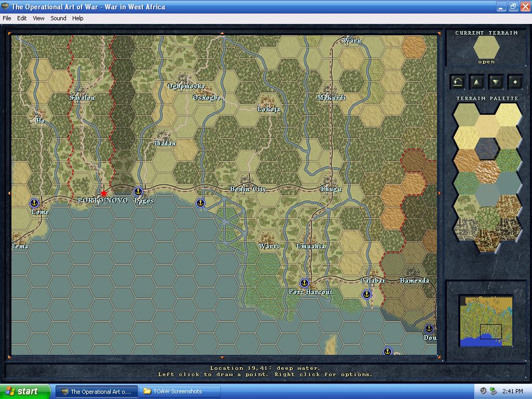Screen dimensions: 532x399
Task: Select the open terrain hex in palette
Action: point(467,115)
